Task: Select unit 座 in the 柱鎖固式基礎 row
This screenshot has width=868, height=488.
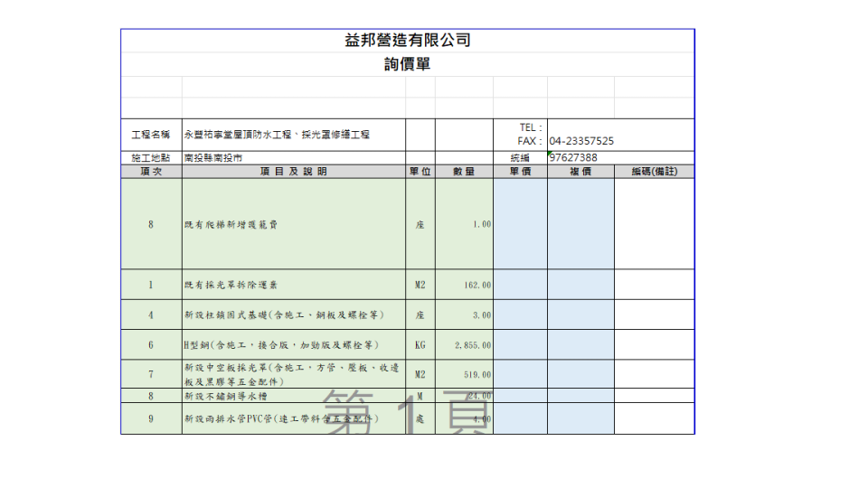Action: point(420,314)
